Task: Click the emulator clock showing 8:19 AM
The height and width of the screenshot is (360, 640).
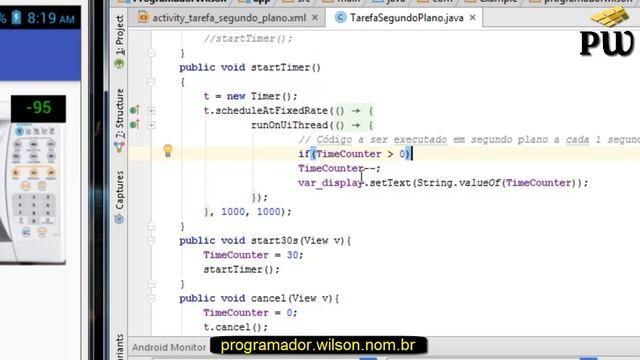Action: point(51,18)
